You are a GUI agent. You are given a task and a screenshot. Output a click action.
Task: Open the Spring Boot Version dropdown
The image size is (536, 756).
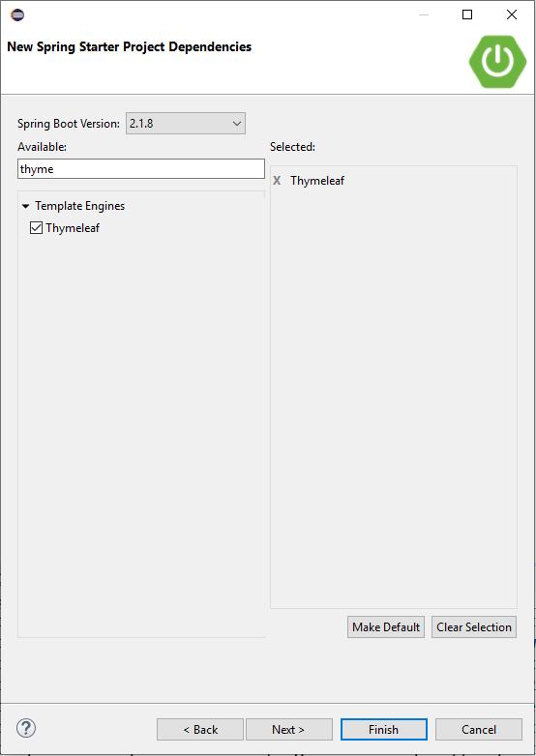tap(186, 124)
